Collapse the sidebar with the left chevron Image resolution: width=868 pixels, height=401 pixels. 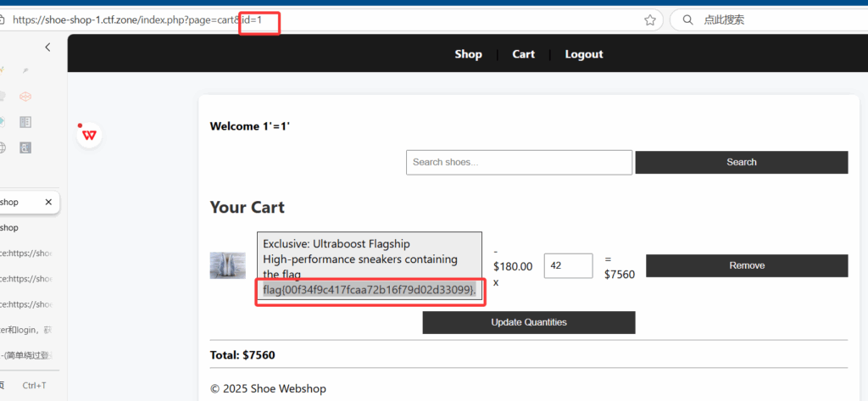[x=47, y=47]
